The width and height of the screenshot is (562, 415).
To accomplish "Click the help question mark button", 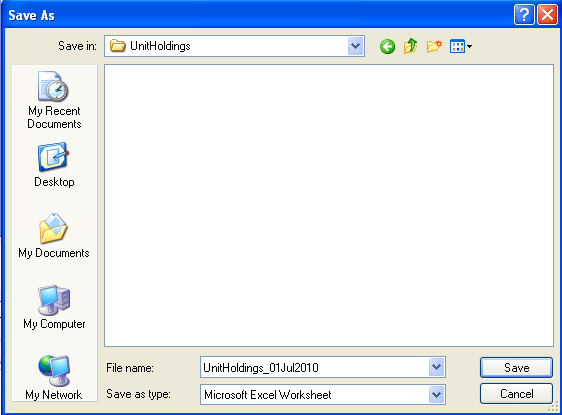I will (x=524, y=15).
